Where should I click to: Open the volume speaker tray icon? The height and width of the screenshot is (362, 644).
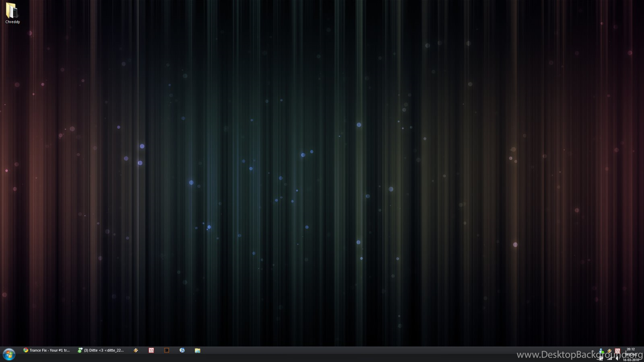pyautogui.click(x=617, y=358)
